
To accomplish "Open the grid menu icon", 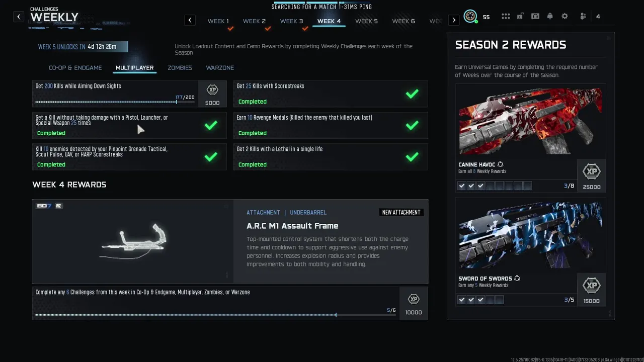I will coord(506,16).
